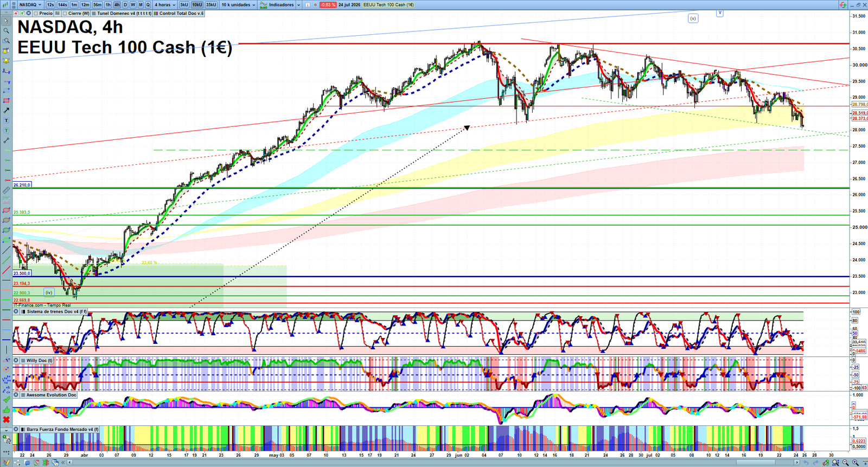Image resolution: width=868 pixels, height=467 pixels.
Task: Click the plain alarm bell icon
Action: (x=7, y=61)
